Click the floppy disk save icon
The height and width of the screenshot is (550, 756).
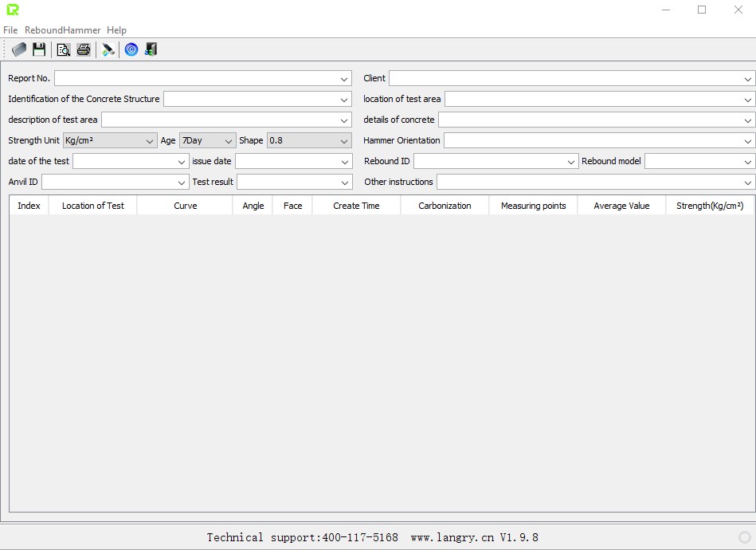pos(39,49)
